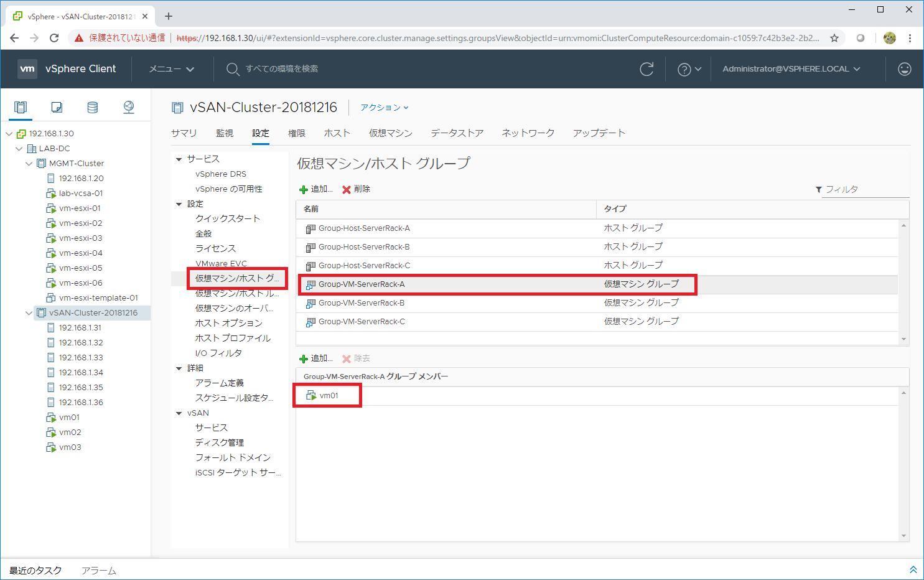Open the Storage inventory view icon
The height and width of the screenshot is (580, 924).
point(93,107)
